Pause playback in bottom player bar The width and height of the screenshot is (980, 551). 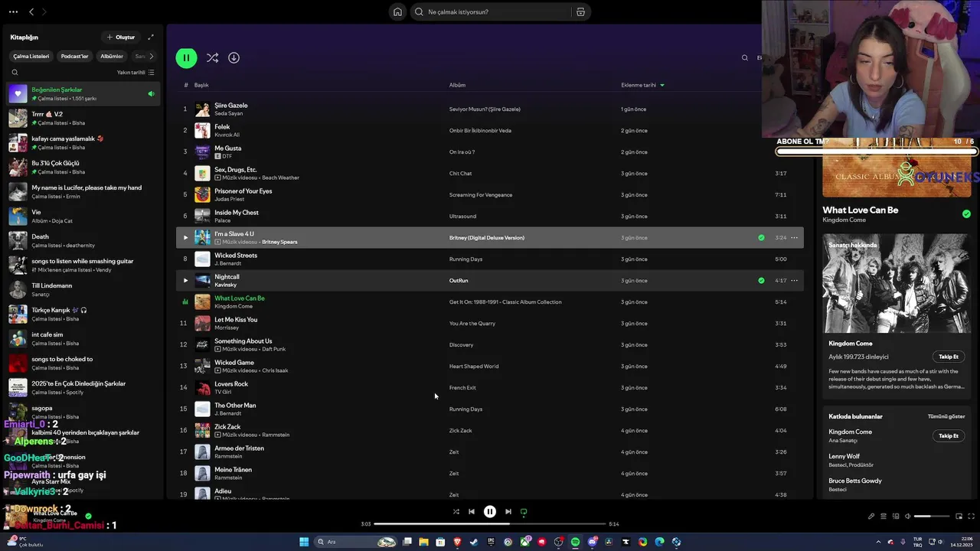coord(490,512)
